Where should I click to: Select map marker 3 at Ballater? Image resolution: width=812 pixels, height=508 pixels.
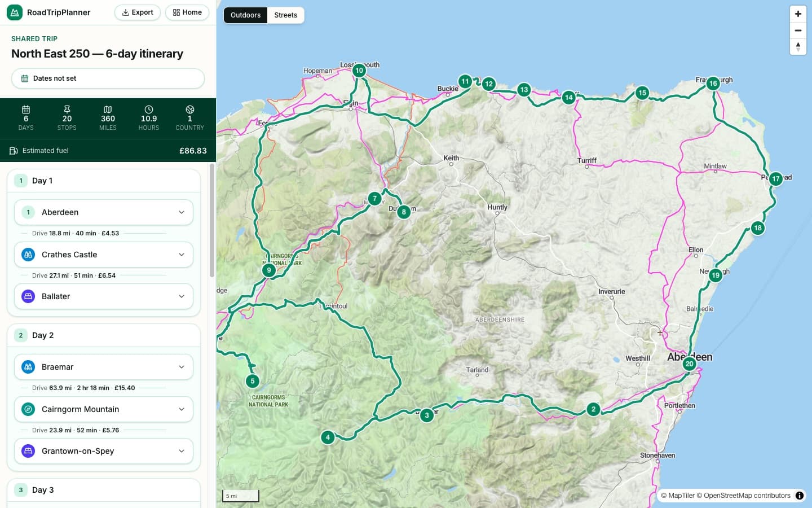point(427,415)
